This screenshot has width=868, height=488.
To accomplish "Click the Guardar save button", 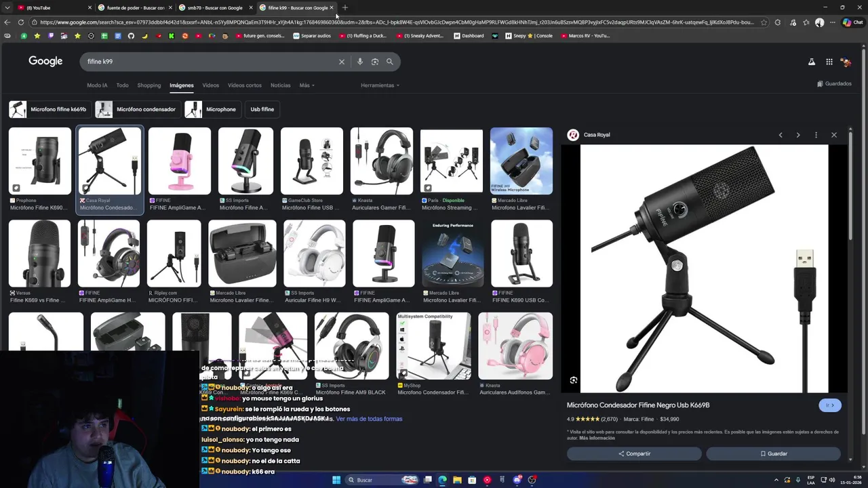I will [773, 453].
